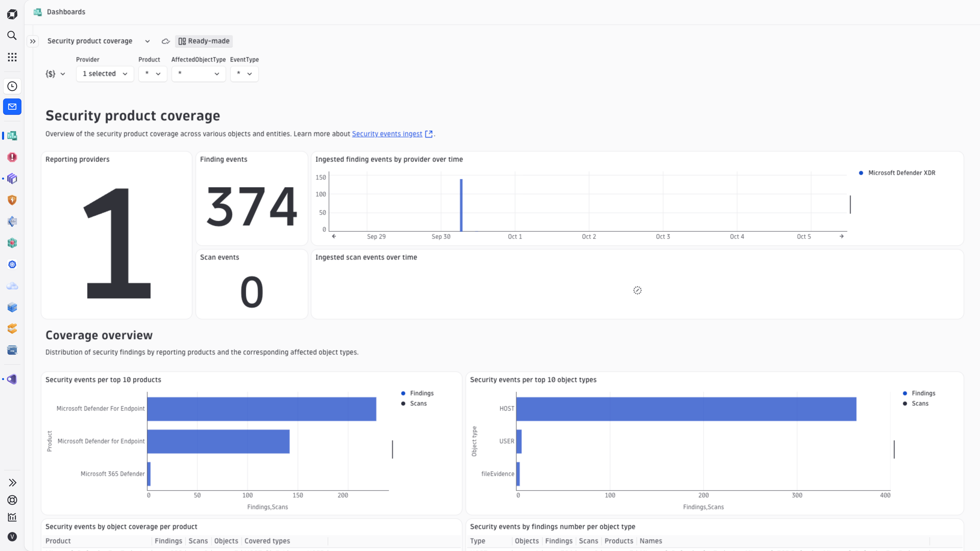The image size is (980, 551).
Task: Open the red Problems octagon icon
Action: click(x=12, y=157)
